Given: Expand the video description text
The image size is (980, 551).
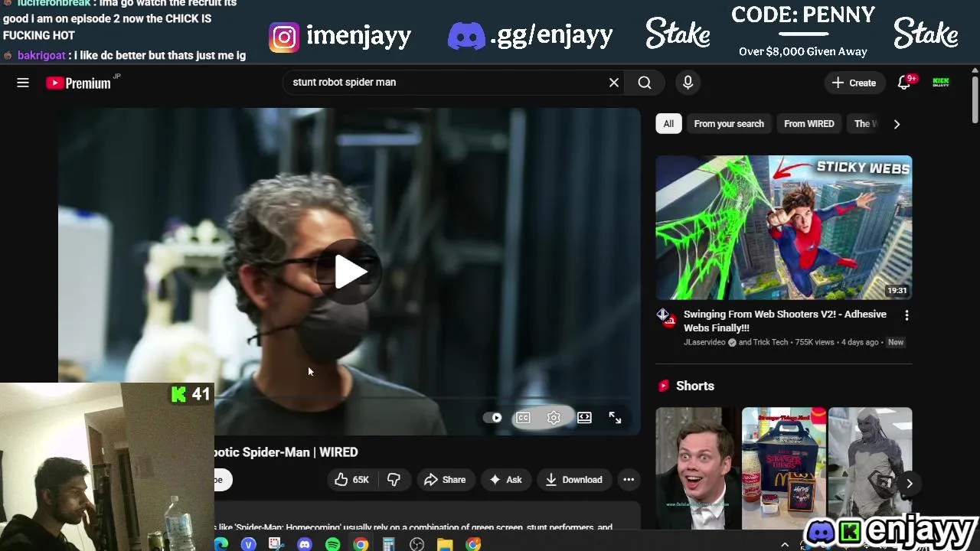Looking at the screenshot, I should 415,527.
